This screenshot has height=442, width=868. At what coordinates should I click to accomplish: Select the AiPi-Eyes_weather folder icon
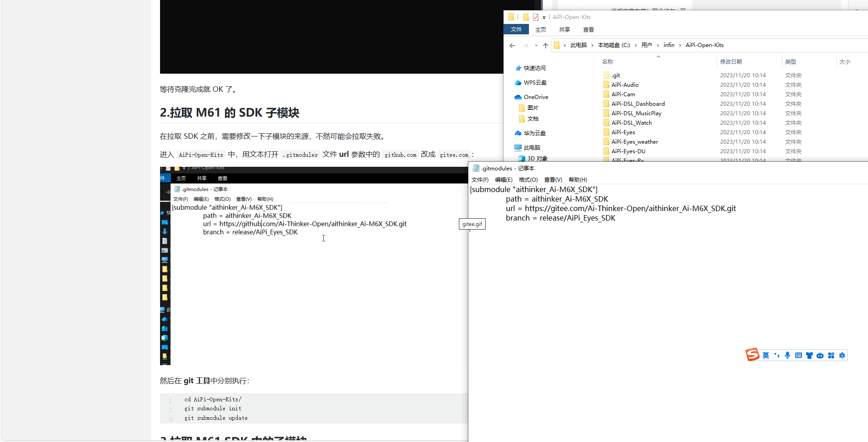tap(606, 142)
